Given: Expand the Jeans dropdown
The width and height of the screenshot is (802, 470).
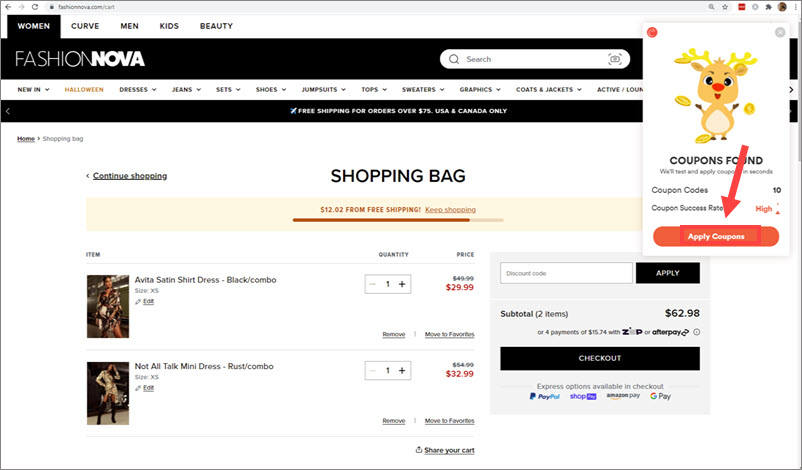Looking at the screenshot, I should click(187, 89).
